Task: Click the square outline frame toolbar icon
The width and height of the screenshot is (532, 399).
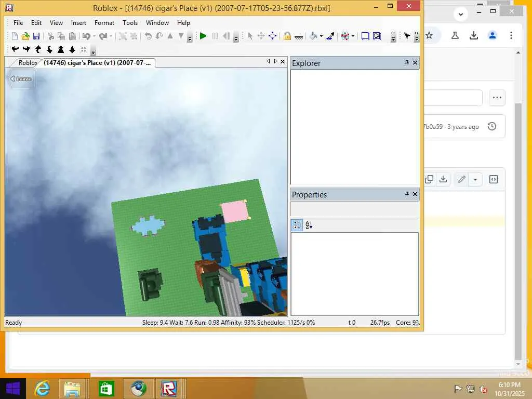Action: (x=365, y=36)
